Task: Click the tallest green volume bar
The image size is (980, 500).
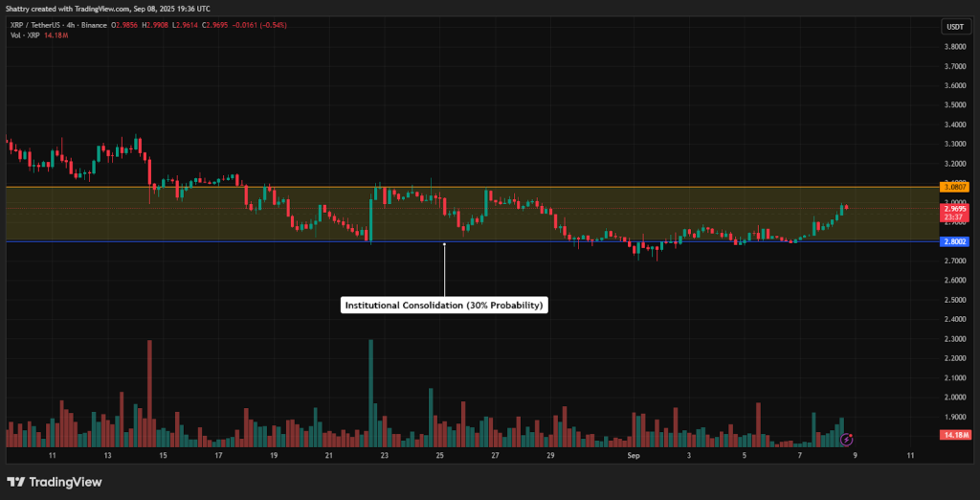Action: (x=370, y=393)
